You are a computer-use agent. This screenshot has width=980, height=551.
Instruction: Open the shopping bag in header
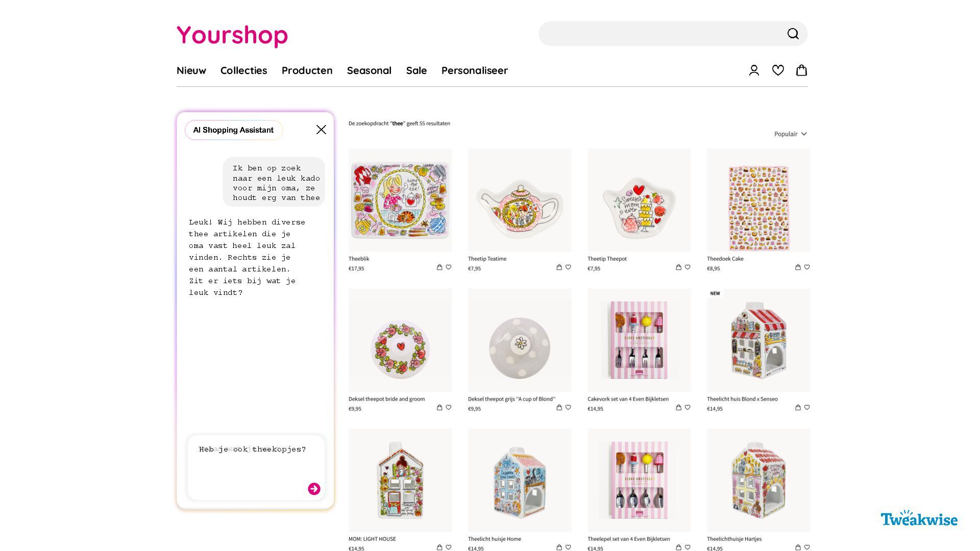click(x=801, y=70)
